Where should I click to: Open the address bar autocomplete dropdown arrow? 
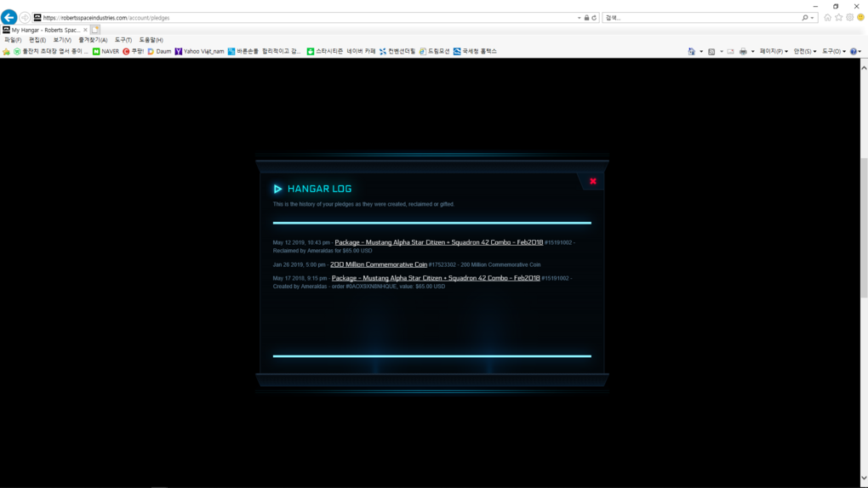point(579,18)
